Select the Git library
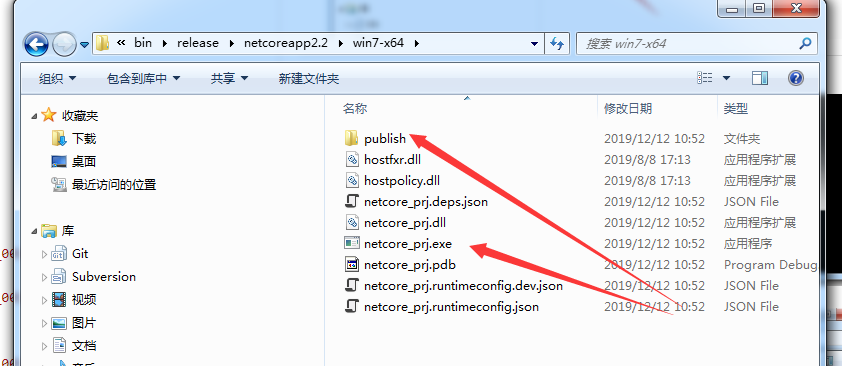 [x=80, y=254]
